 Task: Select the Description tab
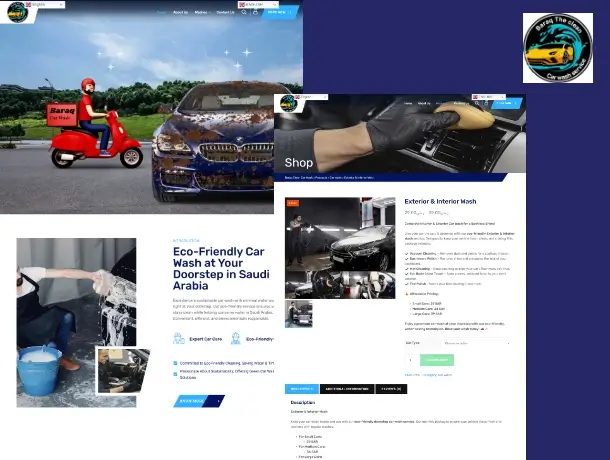(302, 389)
